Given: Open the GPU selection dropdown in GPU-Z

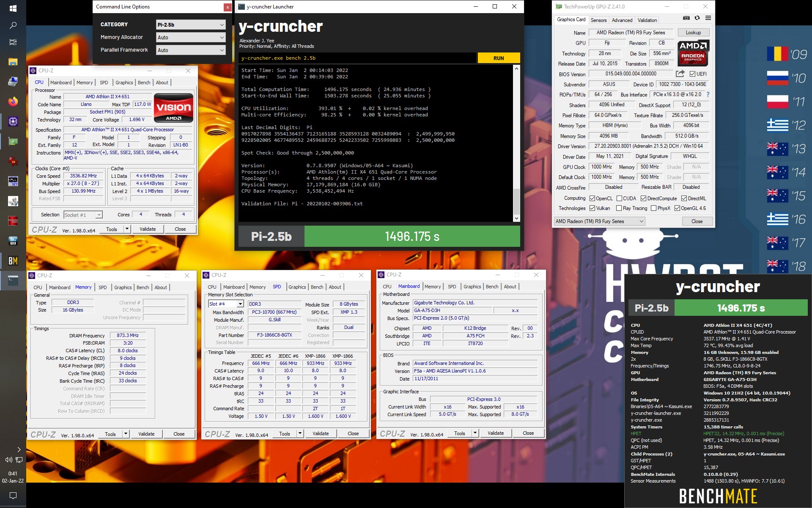Looking at the screenshot, I should point(599,221).
